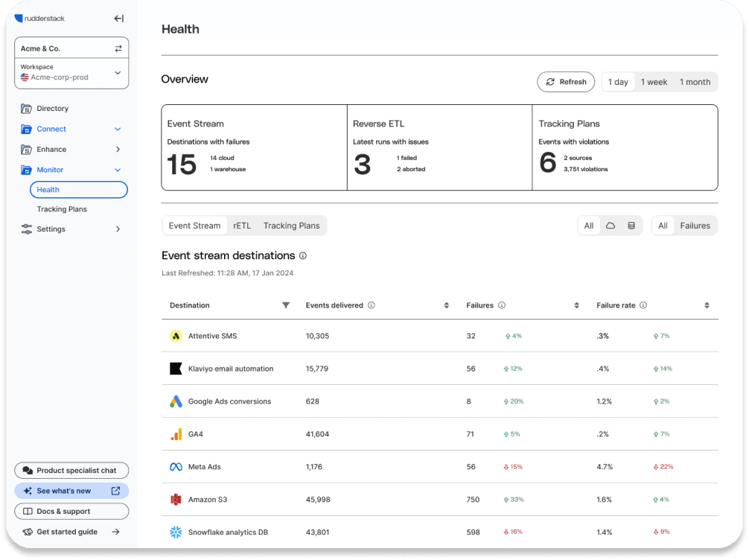The width and height of the screenshot is (749, 560).
Task: Select 41,604 events for GA4
Action: 317,434
